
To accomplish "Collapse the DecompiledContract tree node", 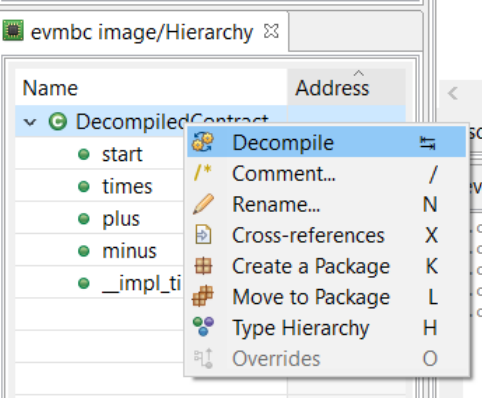I will point(30,122).
